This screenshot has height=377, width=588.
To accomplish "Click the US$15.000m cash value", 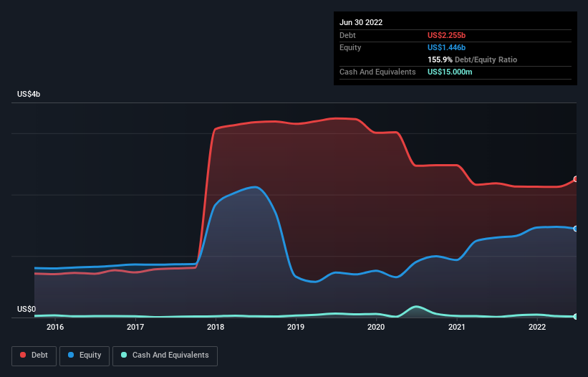I will click(450, 72).
